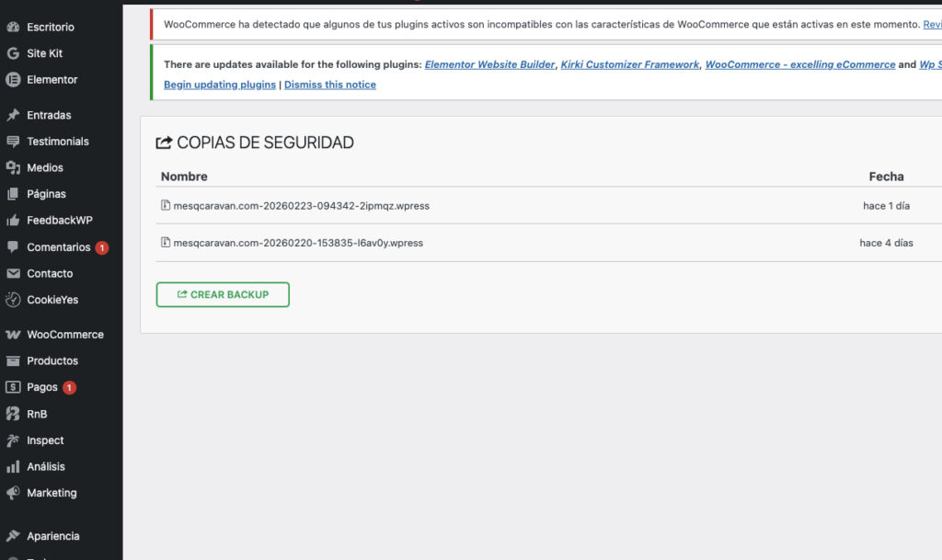Screen dimensions: 942x560
Task: Select the Elementor sidebar icon
Action: pyautogui.click(x=13, y=79)
